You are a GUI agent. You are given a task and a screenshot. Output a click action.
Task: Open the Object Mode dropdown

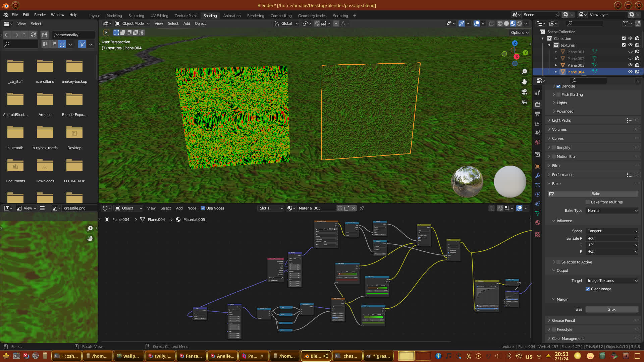point(132,23)
